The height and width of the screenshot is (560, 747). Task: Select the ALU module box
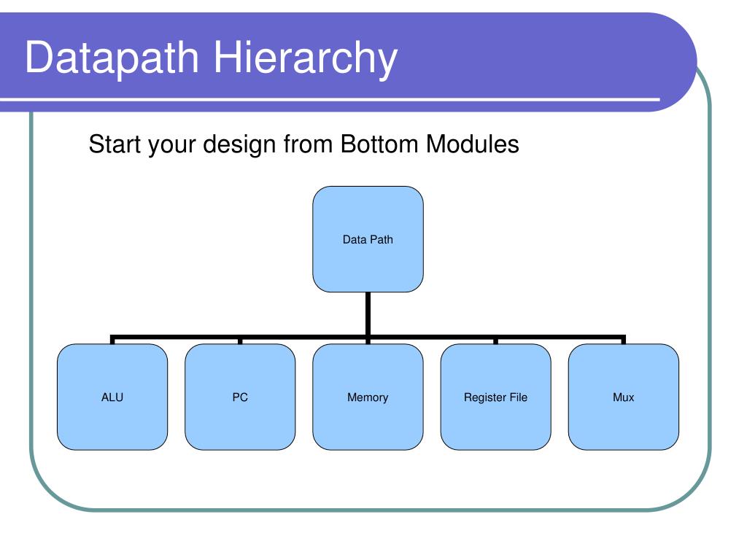pyautogui.click(x=112, y=397)
